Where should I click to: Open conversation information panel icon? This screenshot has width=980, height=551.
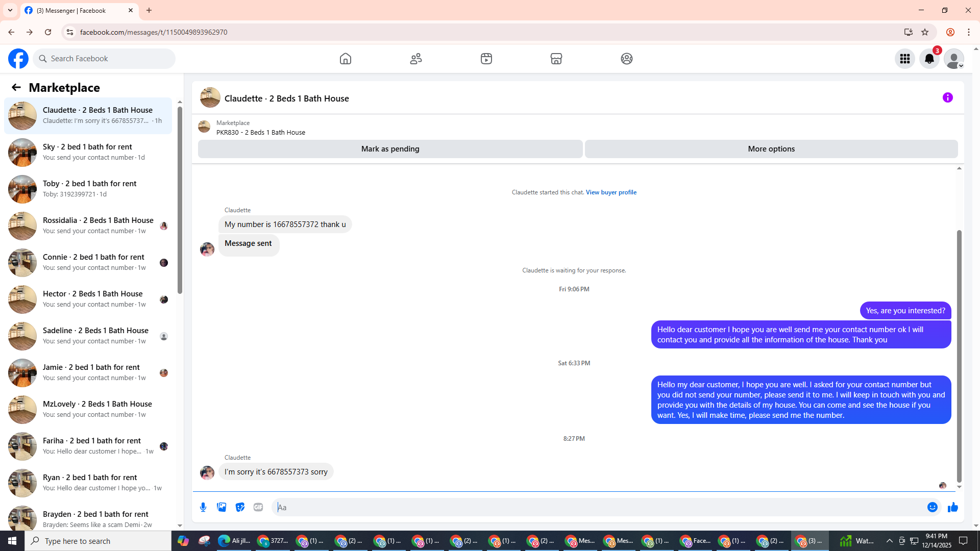tap(947, 97)
